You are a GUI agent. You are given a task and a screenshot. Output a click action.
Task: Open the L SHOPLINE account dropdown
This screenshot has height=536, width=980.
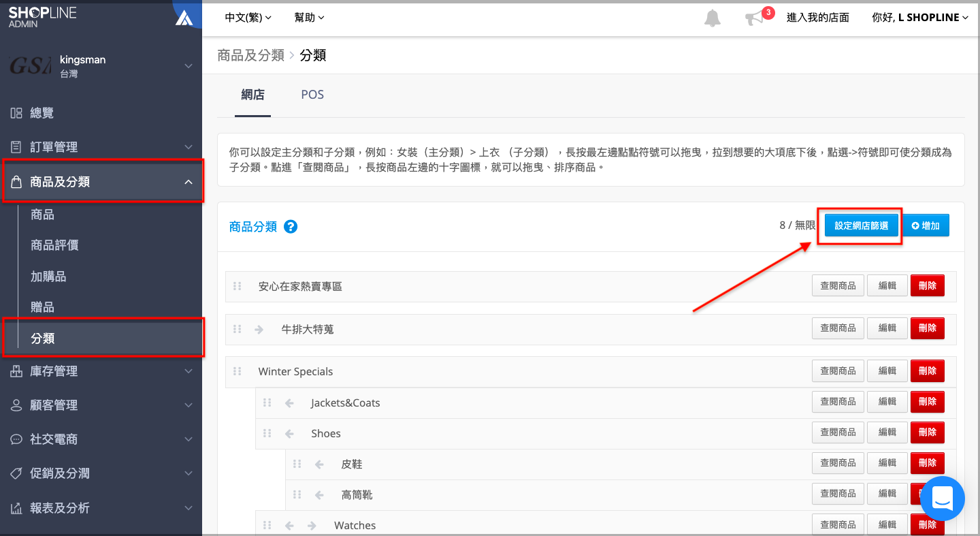pos(920,18)
